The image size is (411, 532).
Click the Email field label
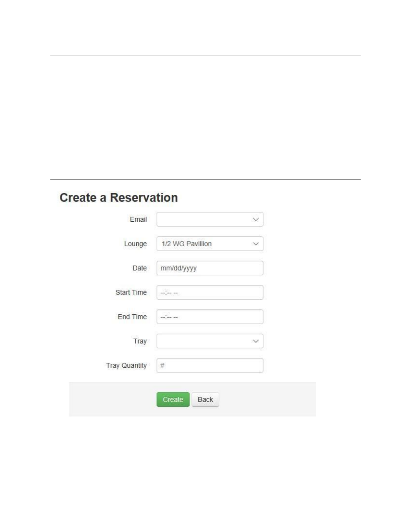coord(138,219)
